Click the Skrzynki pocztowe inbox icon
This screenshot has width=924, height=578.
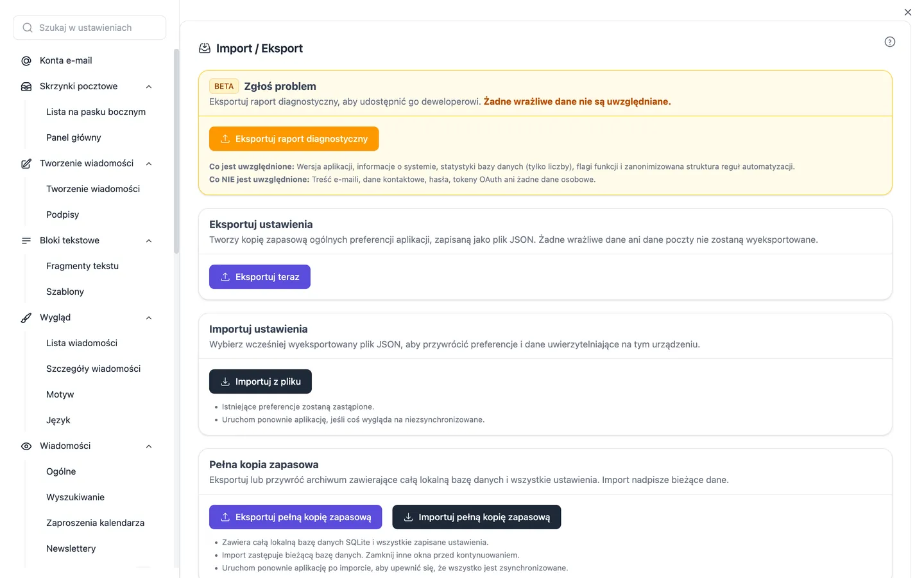[26, 86]
